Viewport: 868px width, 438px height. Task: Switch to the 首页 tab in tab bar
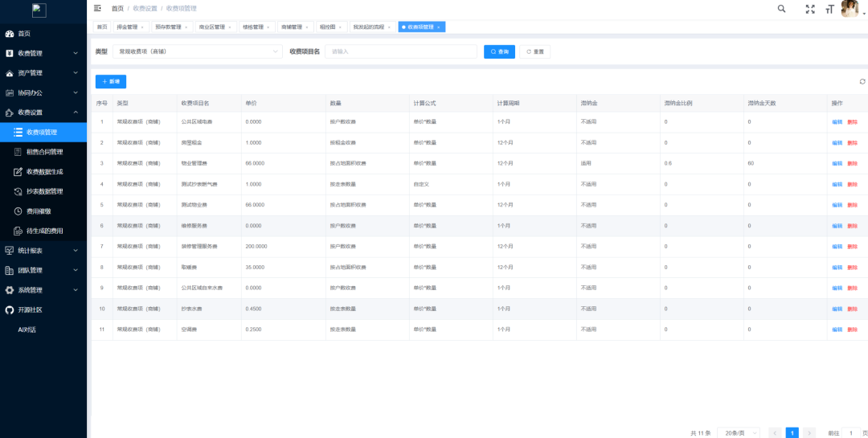pos(102,27)
